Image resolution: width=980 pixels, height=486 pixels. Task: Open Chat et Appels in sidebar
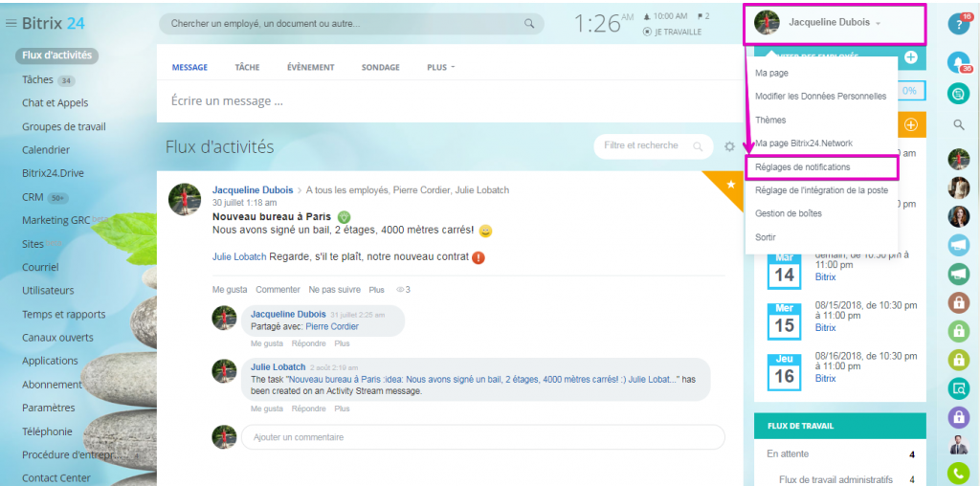tap(55, 103)
